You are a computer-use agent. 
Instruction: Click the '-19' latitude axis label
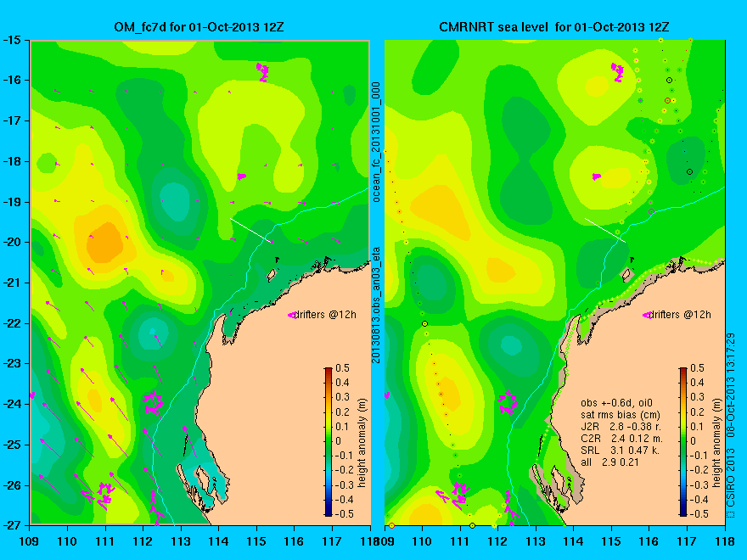(x=12, y=202)
